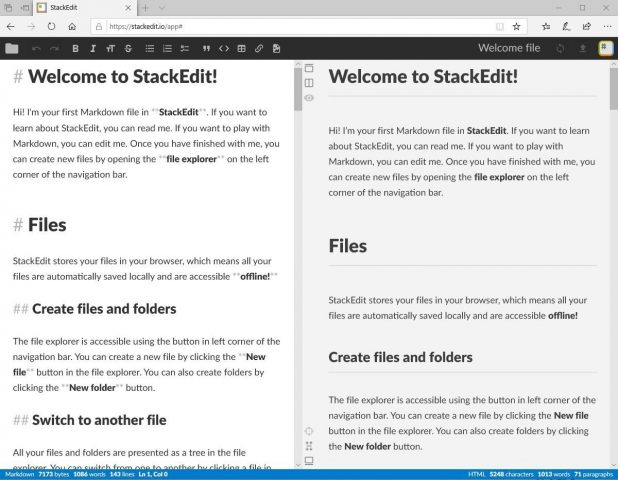Insert an image
Viewport: 618px width, 480px height.
coord(276,48)
